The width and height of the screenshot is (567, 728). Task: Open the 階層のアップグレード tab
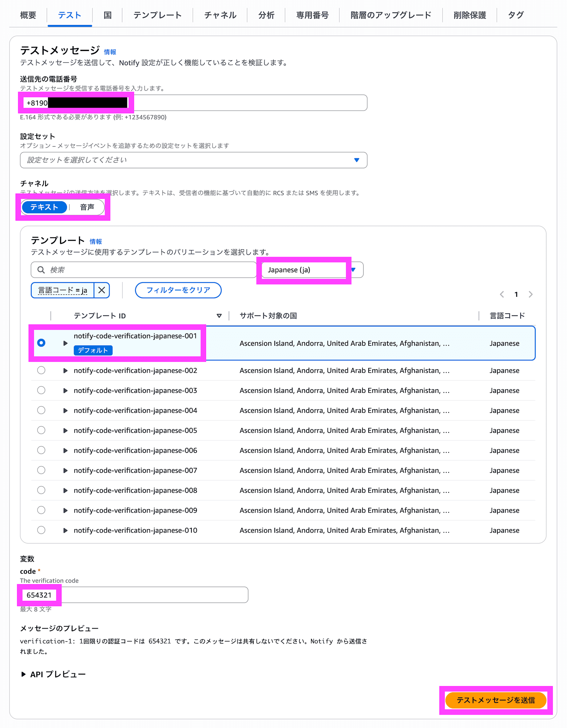[391, 15]
